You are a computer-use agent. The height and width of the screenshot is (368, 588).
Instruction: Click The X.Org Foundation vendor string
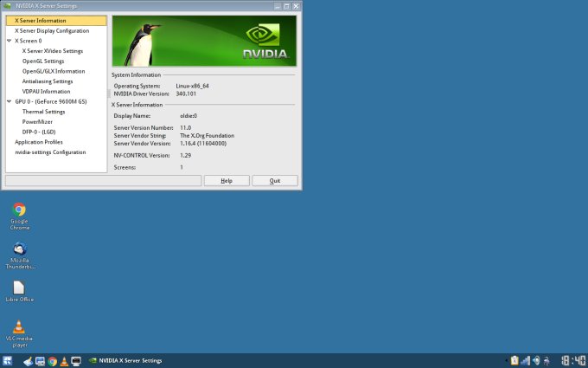(x=207, y=136)
